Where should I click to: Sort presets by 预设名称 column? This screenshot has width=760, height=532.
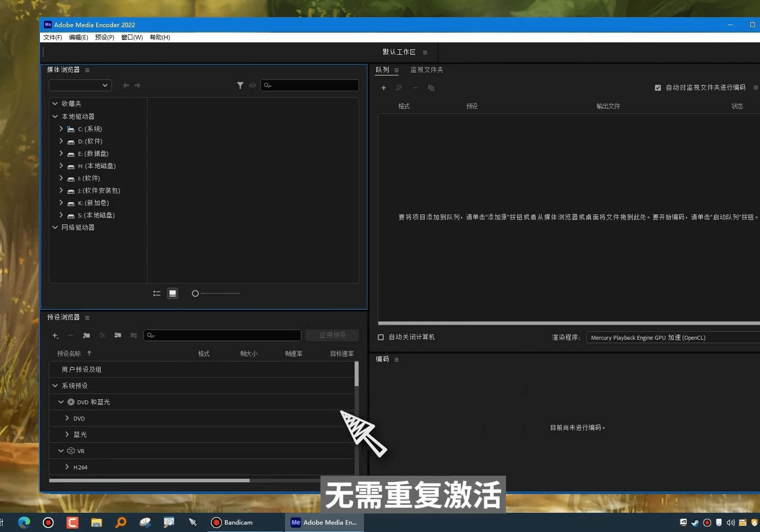click(69, 354)
